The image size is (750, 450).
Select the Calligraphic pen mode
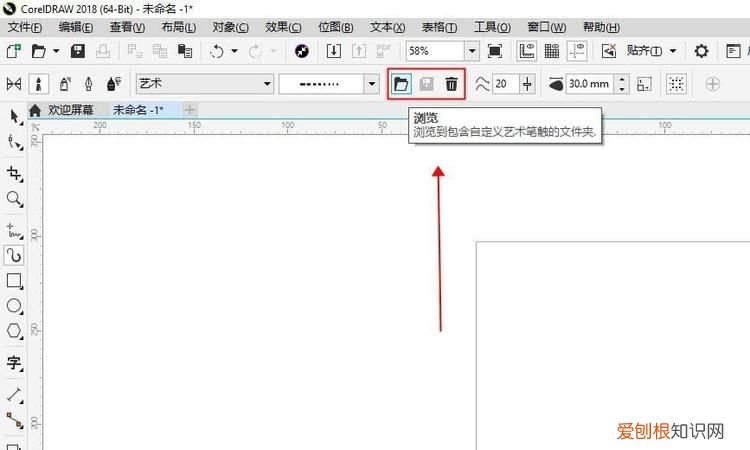coord(88,84)
